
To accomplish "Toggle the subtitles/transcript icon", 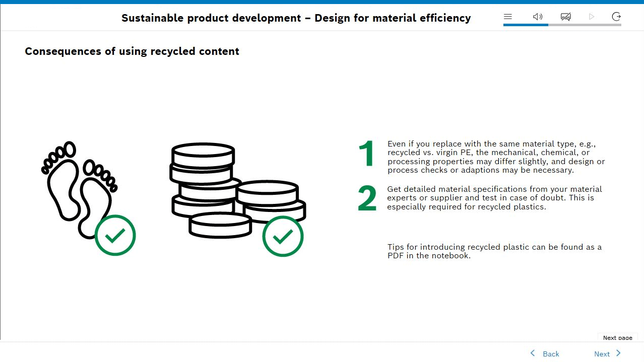I will coord(566,17).
